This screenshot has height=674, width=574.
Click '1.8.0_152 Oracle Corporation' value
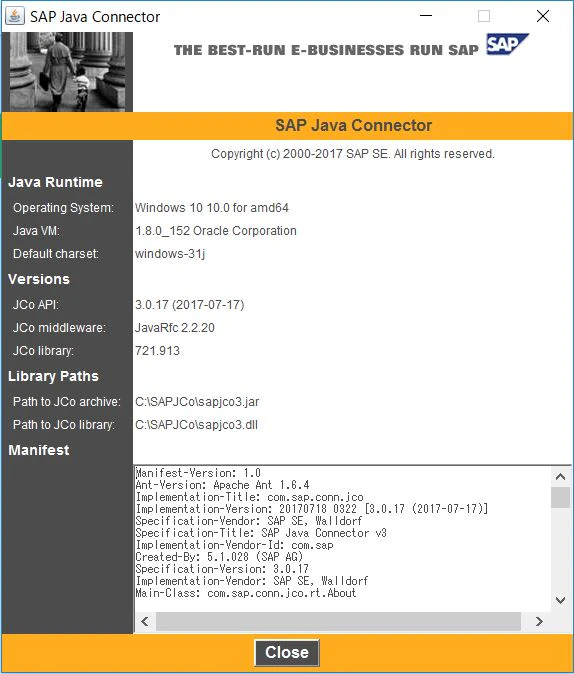[216, 231]
